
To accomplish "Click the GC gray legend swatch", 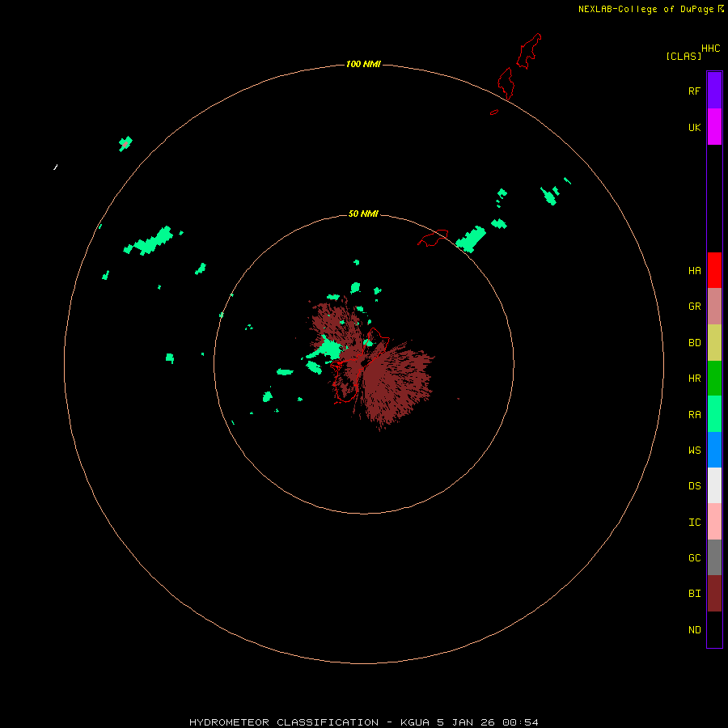I will coord(714,557).
